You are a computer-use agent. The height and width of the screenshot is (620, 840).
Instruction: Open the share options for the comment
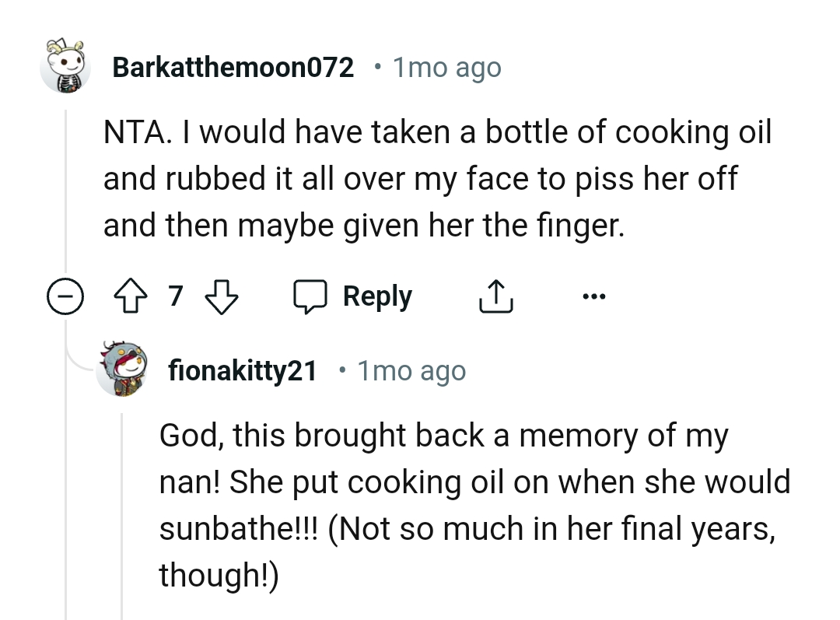coord(495,296)
